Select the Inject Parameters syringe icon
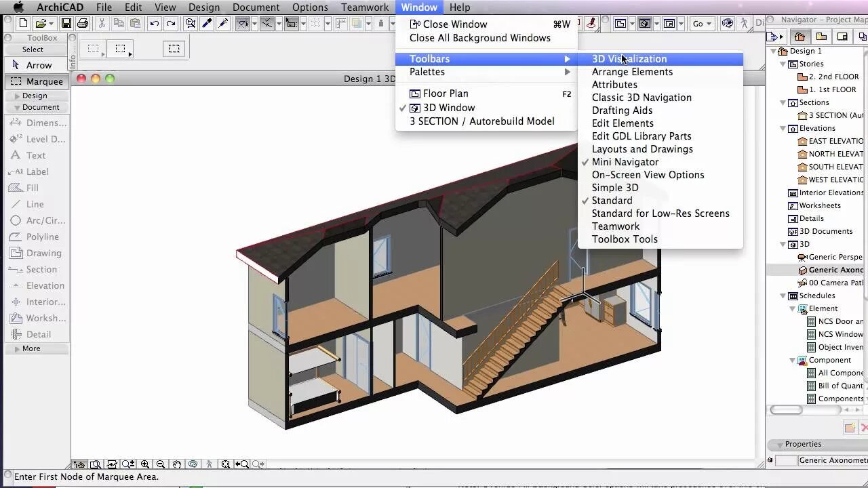Screen dimensions: 868x488 [223, 24]
